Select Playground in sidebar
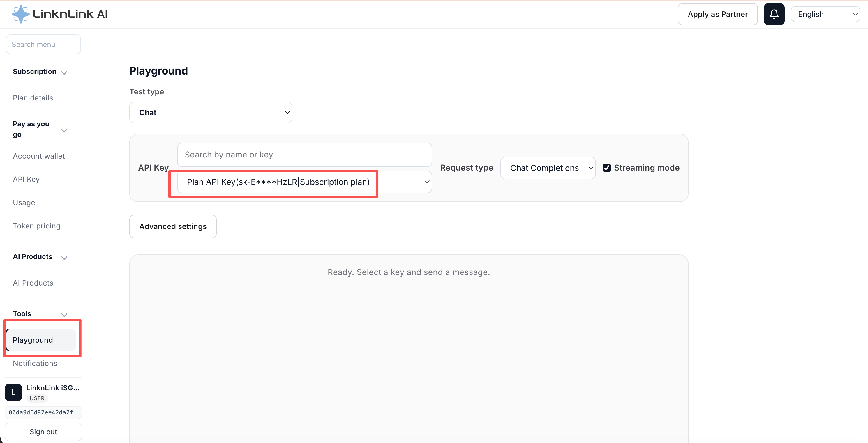 pos(41,340)
